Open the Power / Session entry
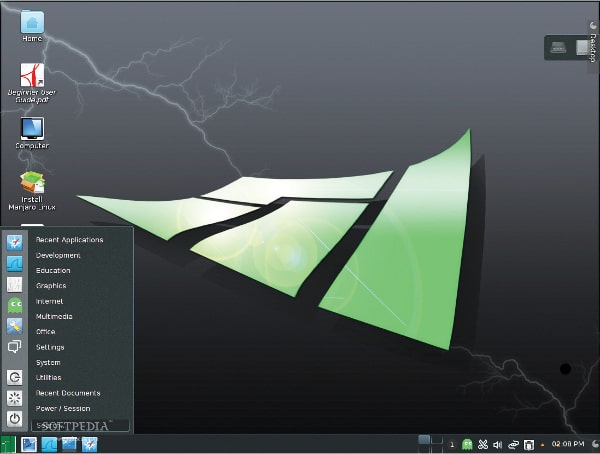The height and width of the screenshot is (454, 600). click(63, 408)
